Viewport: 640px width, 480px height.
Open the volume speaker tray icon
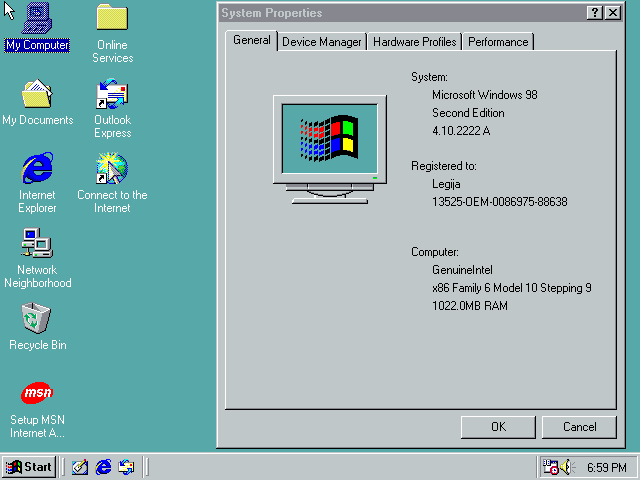click(567, 467)
